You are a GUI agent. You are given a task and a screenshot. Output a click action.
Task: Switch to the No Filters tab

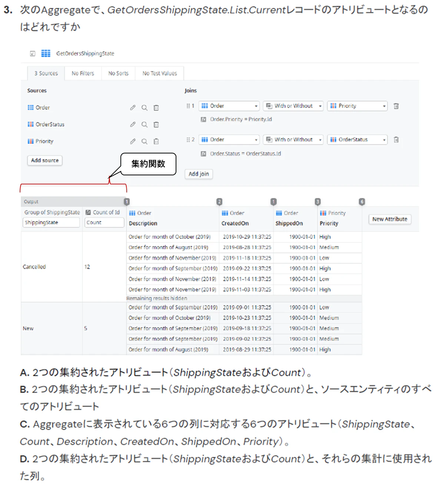click(x=83, y=73)
